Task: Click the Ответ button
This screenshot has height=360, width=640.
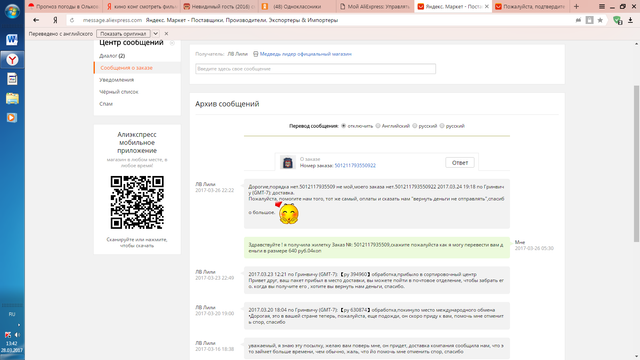Action: pos(460,162)
